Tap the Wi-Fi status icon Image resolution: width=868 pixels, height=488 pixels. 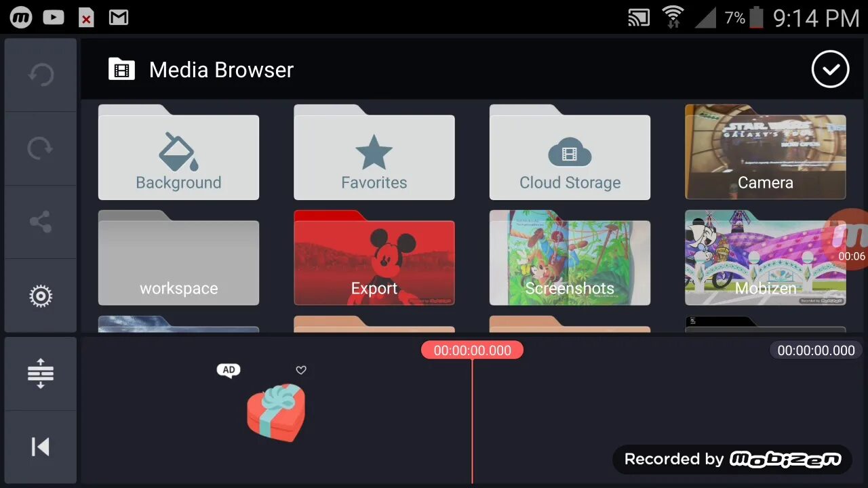(673, 17)
